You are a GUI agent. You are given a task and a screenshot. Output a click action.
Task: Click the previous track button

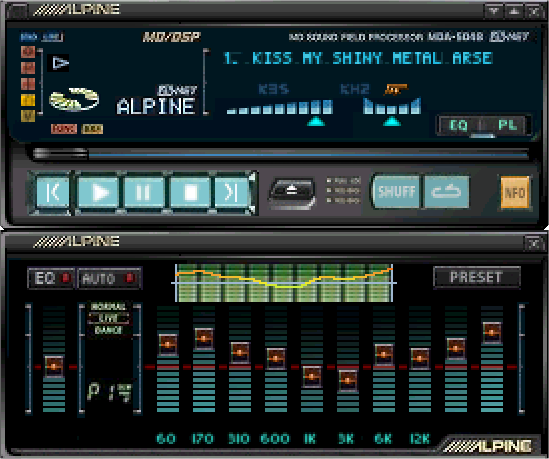pos(53,192)
